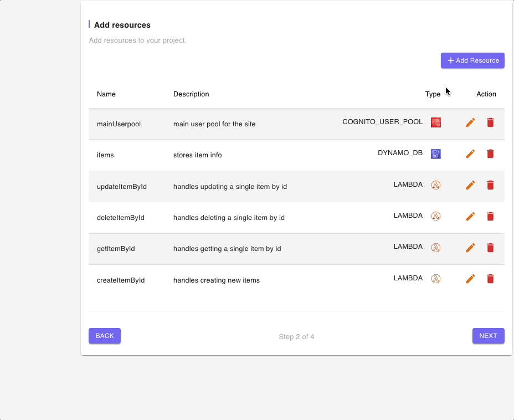514x420 pixels.
Task: Edit the deleteItemById lambda
Action: [470, 216]
